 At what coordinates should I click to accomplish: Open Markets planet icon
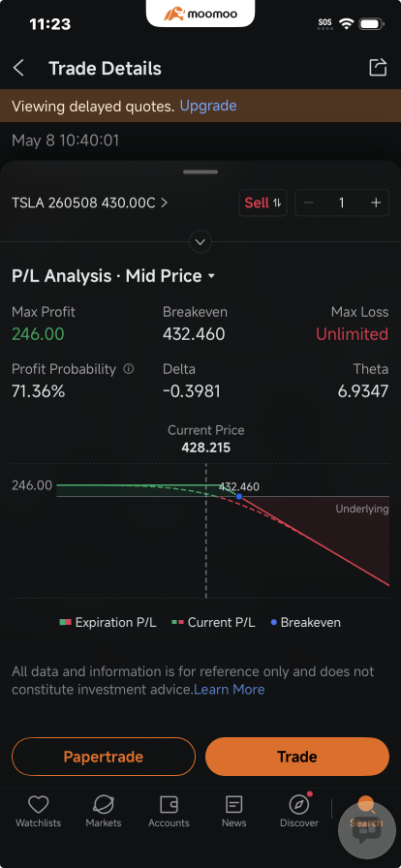point(103,804)
